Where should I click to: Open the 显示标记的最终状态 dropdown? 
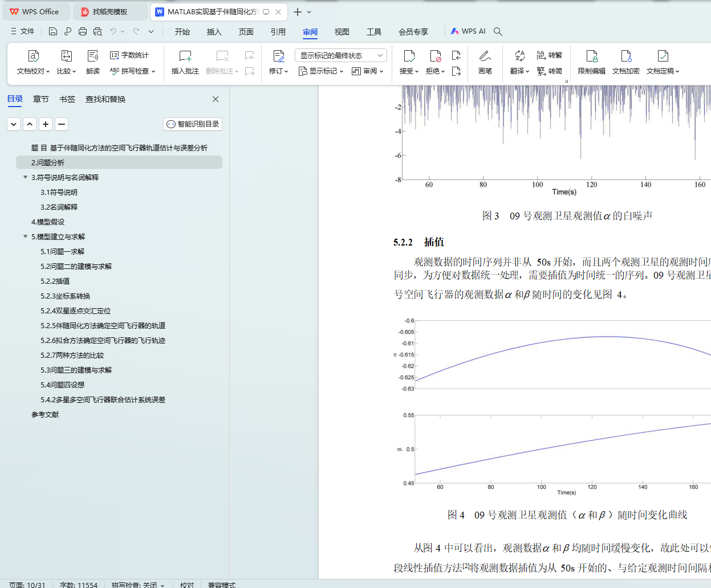(x=341, y=55)
